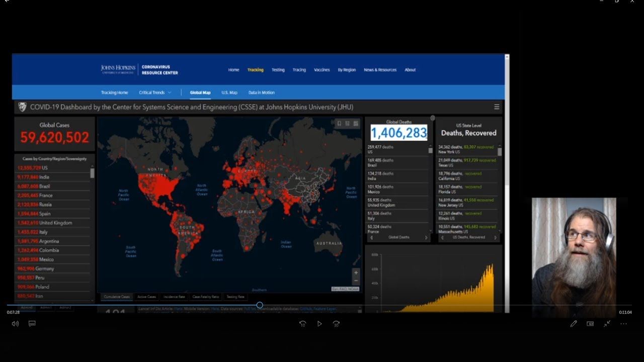644x362 pixels.
Task: Click the pencil edit icon
Action: pos(574,324)
